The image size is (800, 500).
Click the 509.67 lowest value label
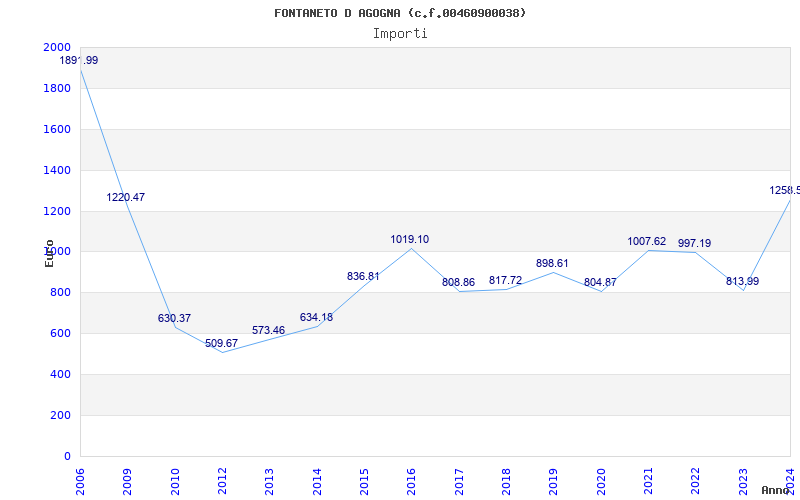[221, 343]
